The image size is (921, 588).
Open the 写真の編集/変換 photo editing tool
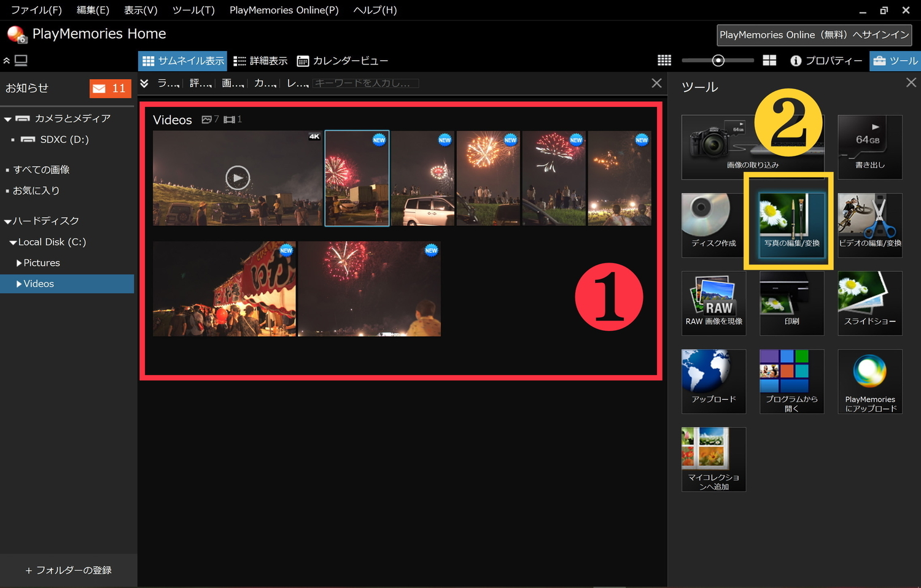[791, 225]
